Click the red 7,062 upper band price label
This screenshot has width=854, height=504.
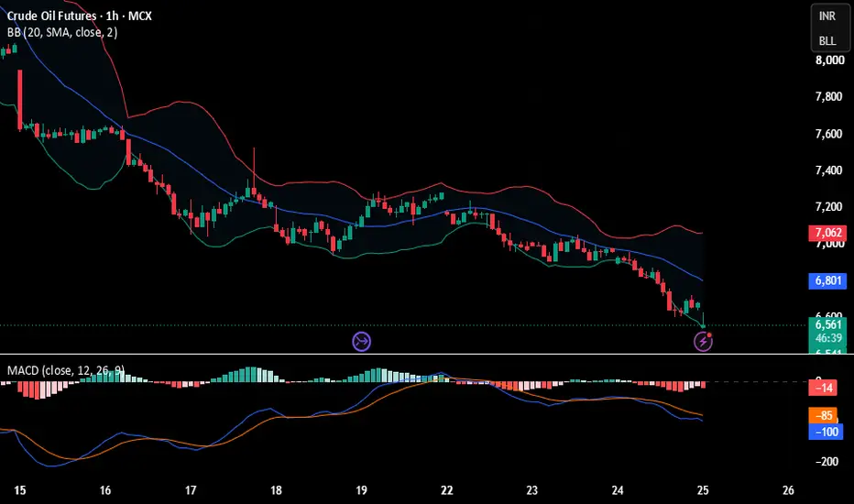827,233
